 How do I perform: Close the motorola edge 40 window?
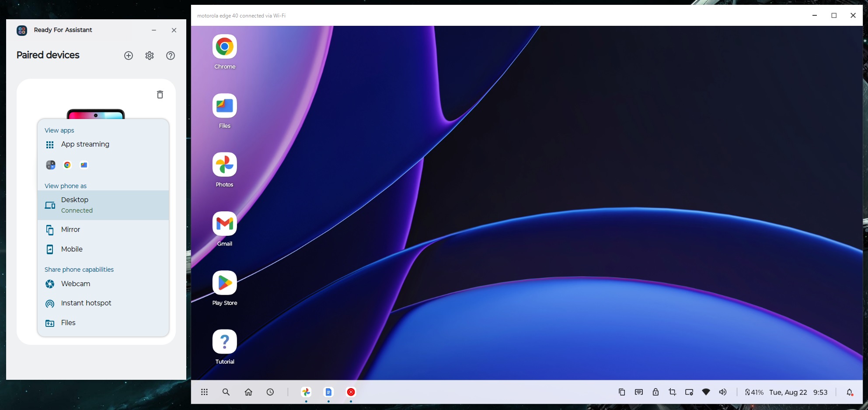coord(853,15)
